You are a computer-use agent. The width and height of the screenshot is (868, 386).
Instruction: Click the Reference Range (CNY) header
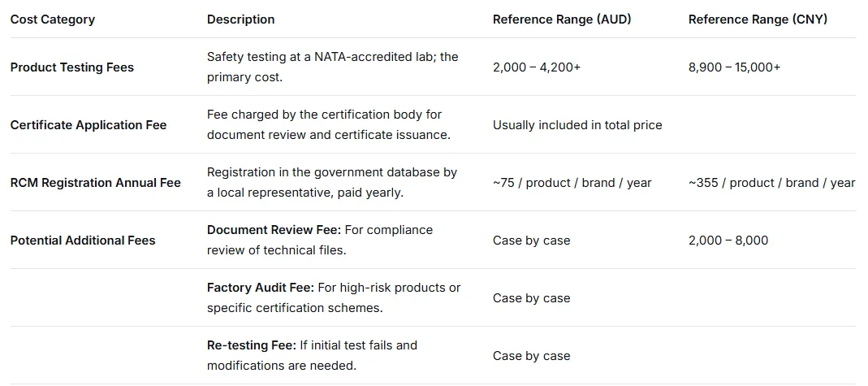(x=758, y=20)
